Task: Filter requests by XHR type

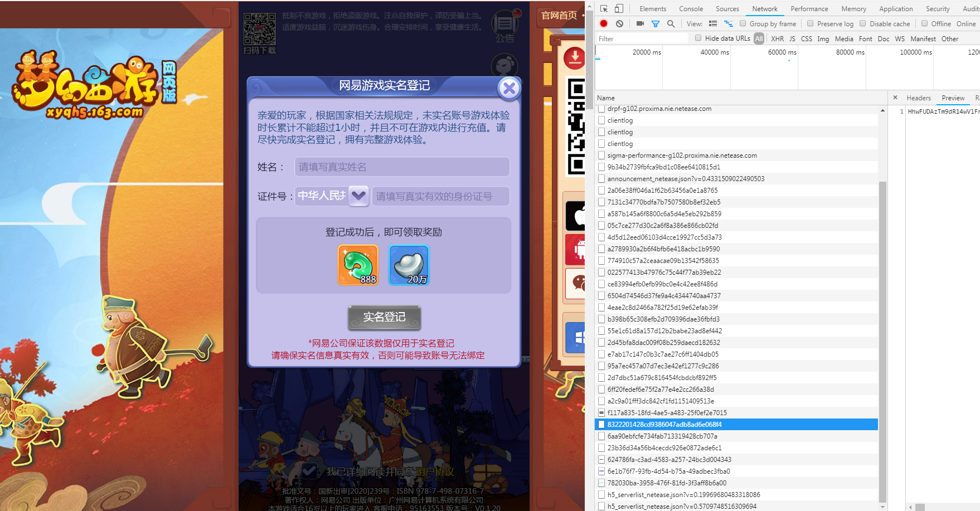Action: pyautogui.click(x=778, y=39)
